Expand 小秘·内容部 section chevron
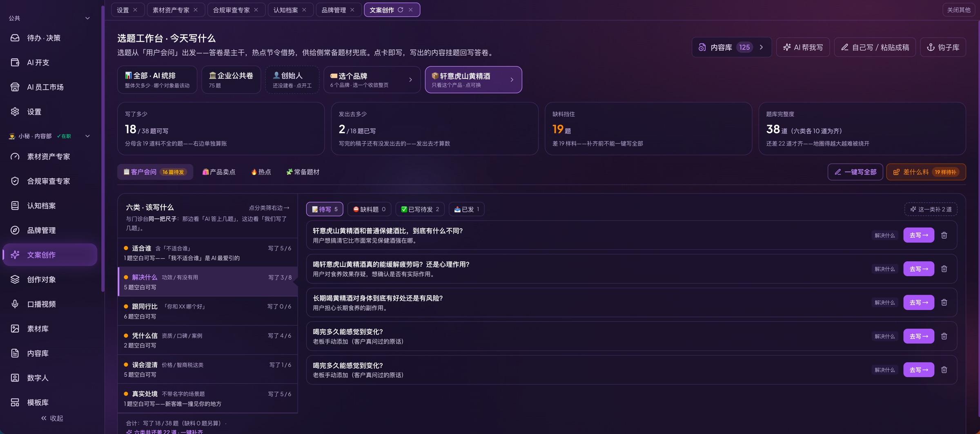 87,136
